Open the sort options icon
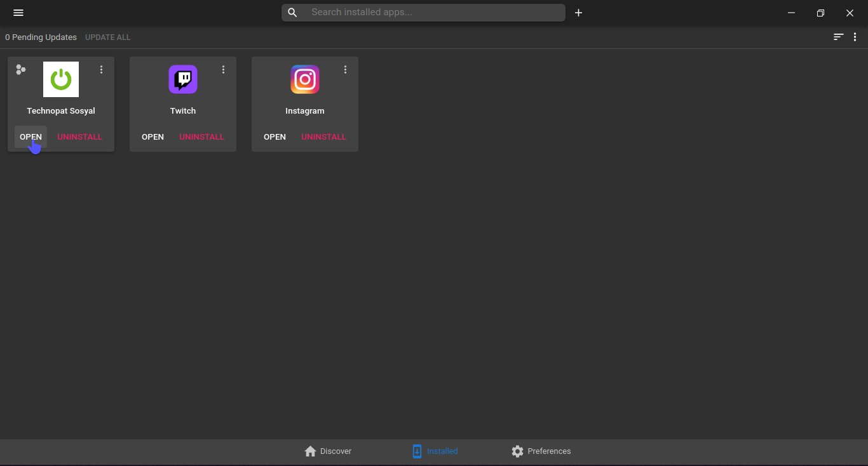This screenshot has width=868, height=466. 839,37
